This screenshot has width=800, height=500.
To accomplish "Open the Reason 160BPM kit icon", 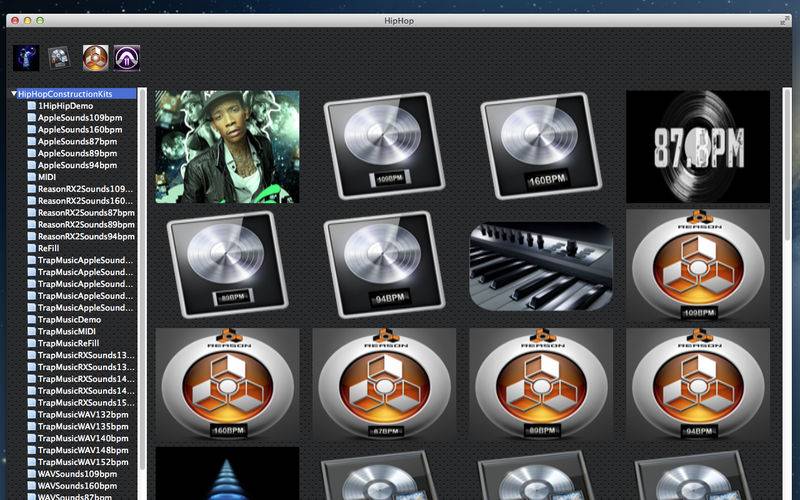I will pyautogui.click(x=228, y=384).
